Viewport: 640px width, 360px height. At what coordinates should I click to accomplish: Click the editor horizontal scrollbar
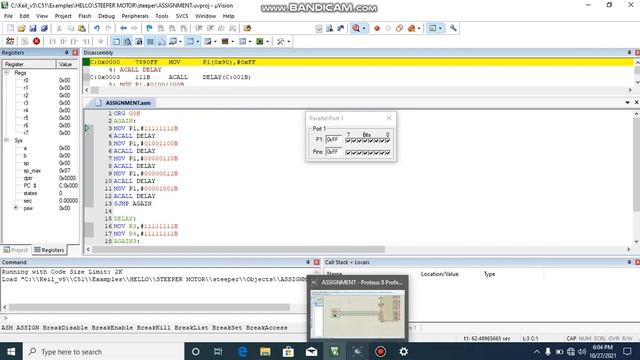[239, 249]
